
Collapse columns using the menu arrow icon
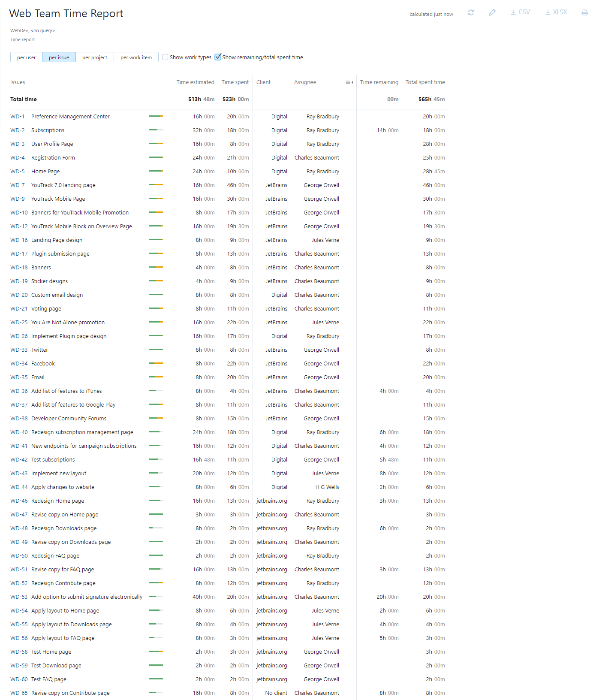(x=349, y=82)
